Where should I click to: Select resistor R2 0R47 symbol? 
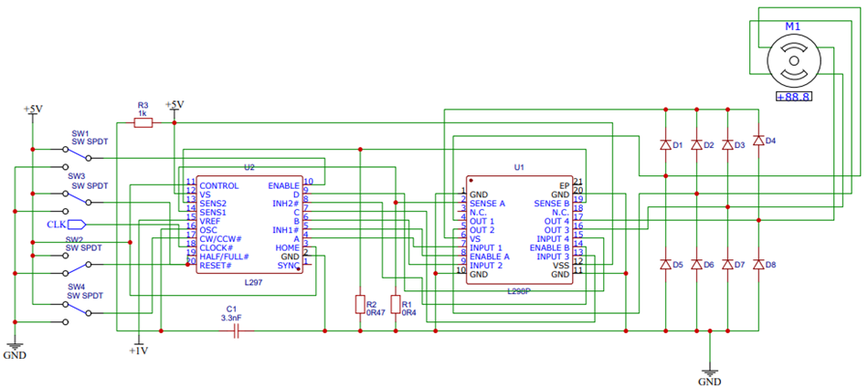click(360, 305)
